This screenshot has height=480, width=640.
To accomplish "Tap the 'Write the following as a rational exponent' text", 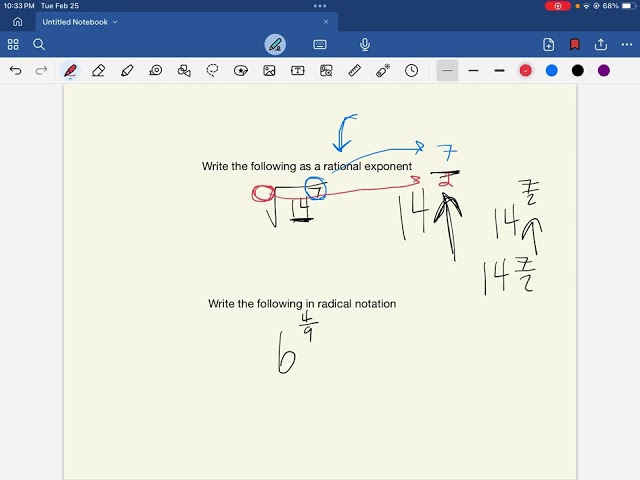I will (307, 166).
